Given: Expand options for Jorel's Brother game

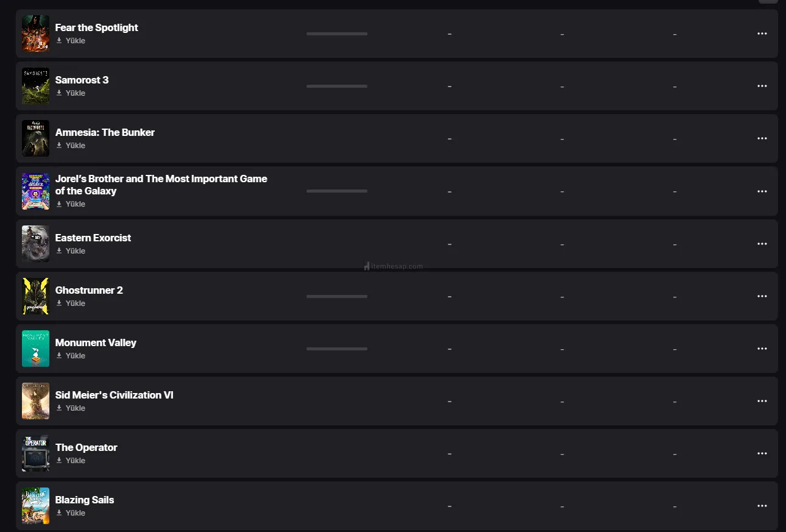Looking at the screenshot, I should [x=762, y=191].
